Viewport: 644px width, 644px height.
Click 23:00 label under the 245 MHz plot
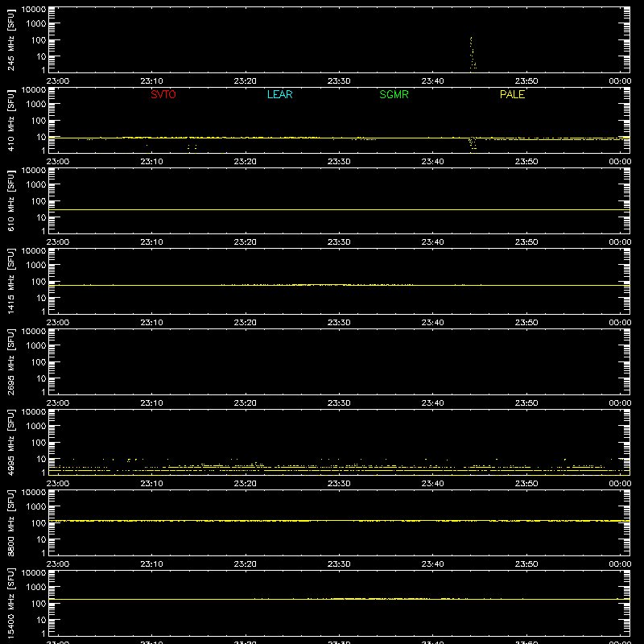(57, 81)
